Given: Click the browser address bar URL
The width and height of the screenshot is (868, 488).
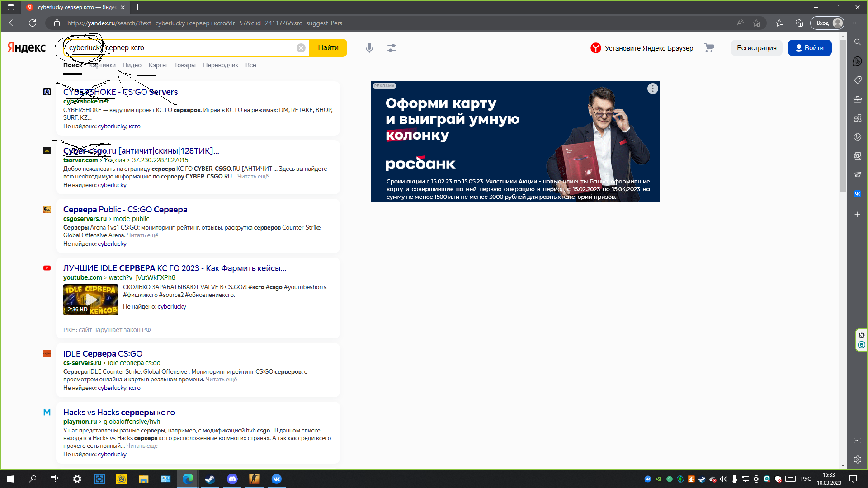Looking at the screenshot, I should pos(205,23).
